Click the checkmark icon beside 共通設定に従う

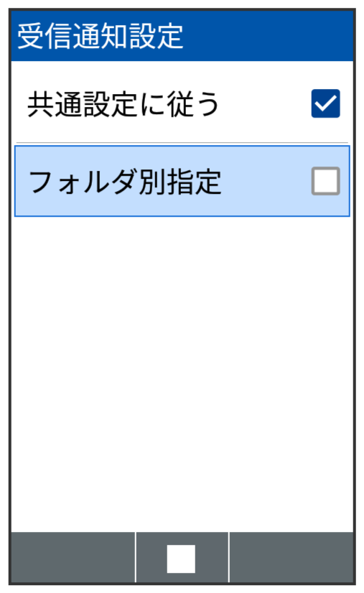click(325, 103)
